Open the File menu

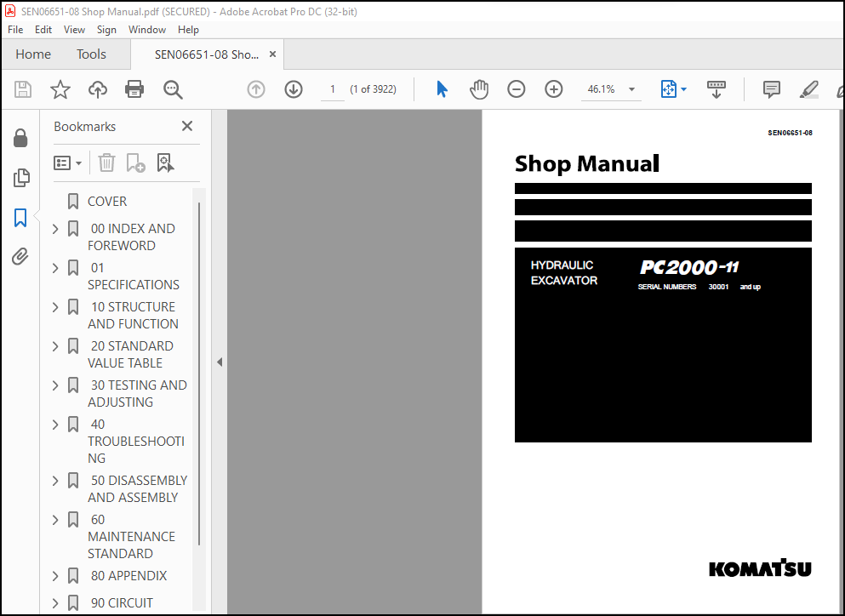pos(15,30)
